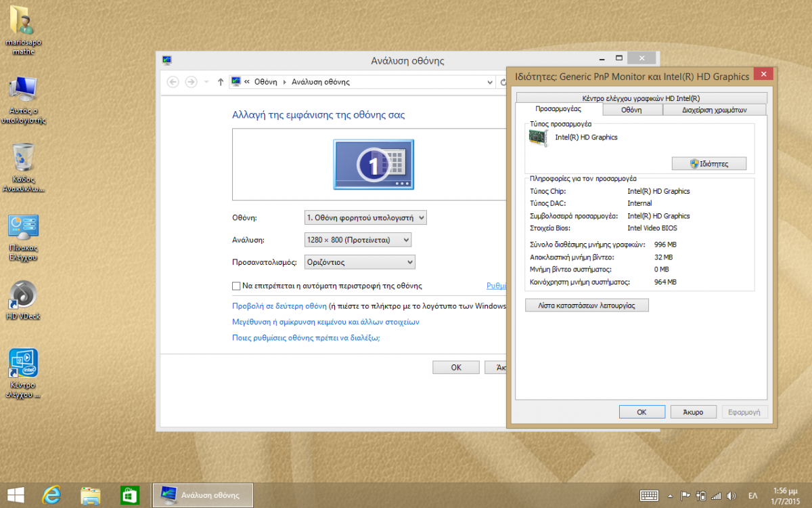
Task: Open the Διαχείριση χρωμάτων tab
Action: [715, 110]
